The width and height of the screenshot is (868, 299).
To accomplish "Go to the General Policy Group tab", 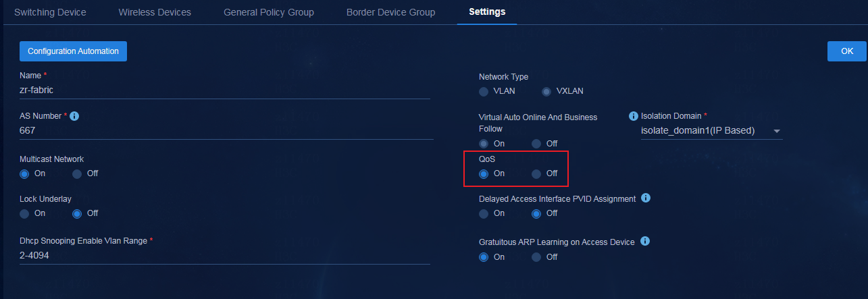I will click(269, 12).
